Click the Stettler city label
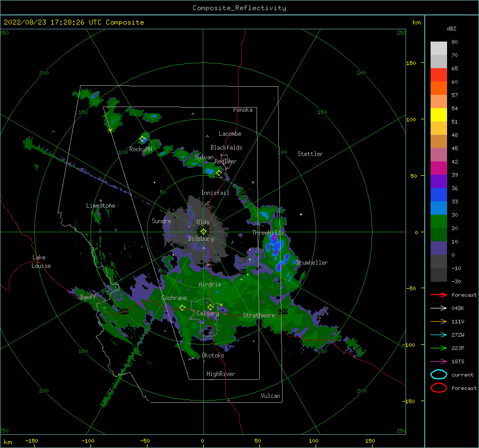 [x=310, y=154]
